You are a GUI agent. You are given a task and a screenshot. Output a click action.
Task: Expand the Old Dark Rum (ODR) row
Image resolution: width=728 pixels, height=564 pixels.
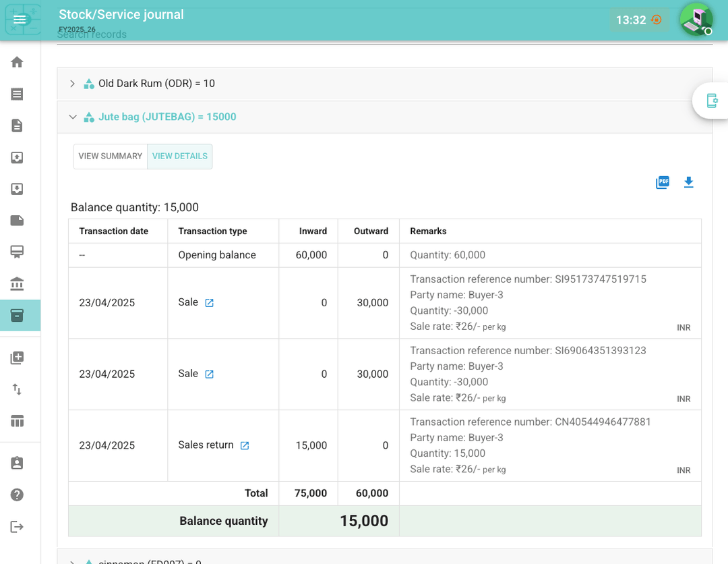pyautogui.click(x=73, y=84)
